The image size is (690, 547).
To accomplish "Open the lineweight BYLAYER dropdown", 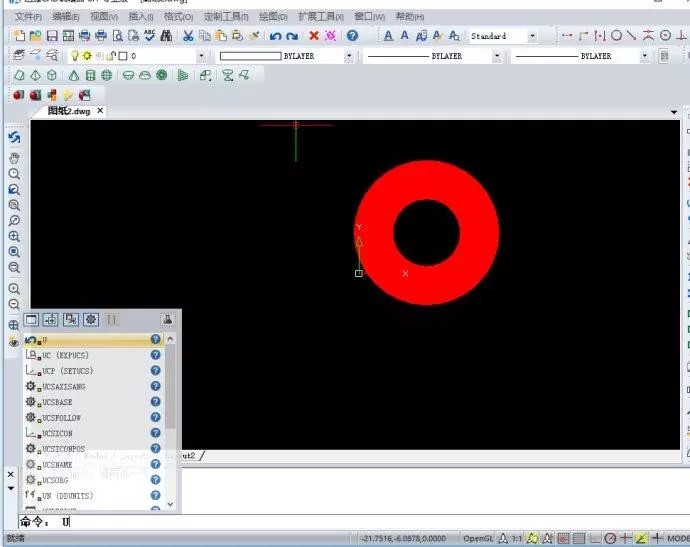I will [644, 56].
